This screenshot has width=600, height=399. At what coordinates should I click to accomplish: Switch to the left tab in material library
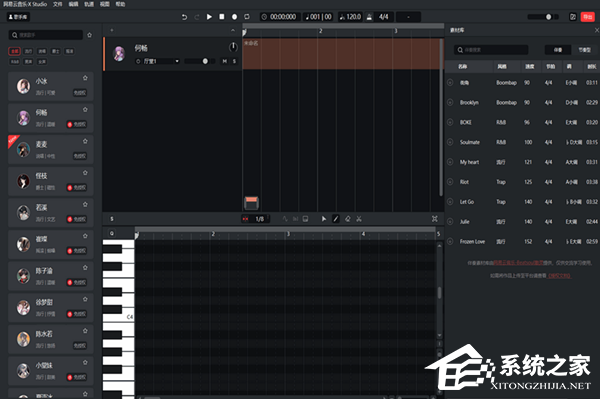click(x=558, y=50)
